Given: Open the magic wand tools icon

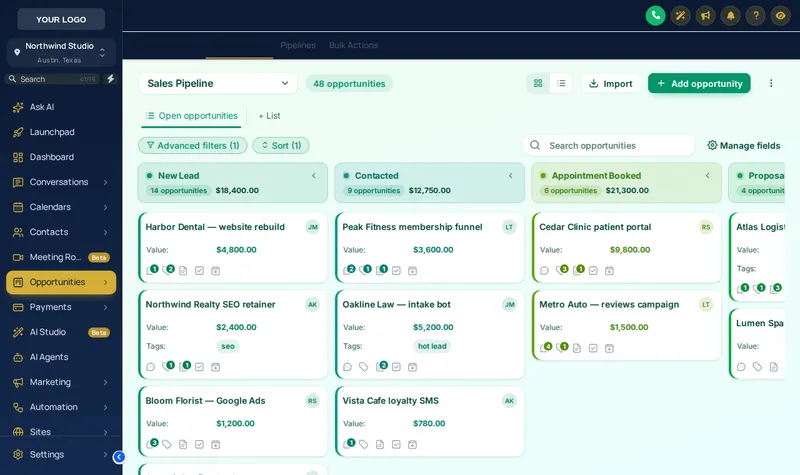Looking at the screenshot, I should (681, 16).
